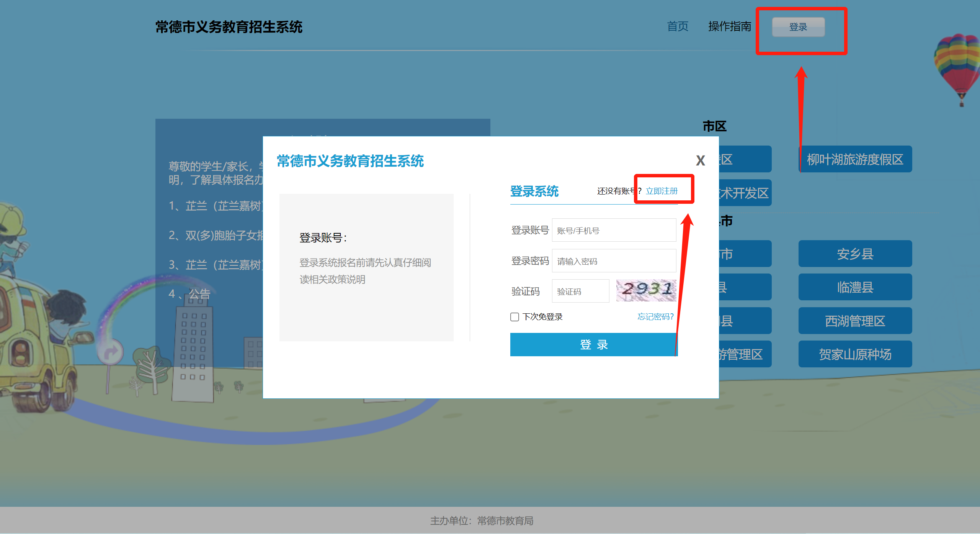980x534 pixels.
Task: Open 首页 in the top navigation
Action: 677,26
